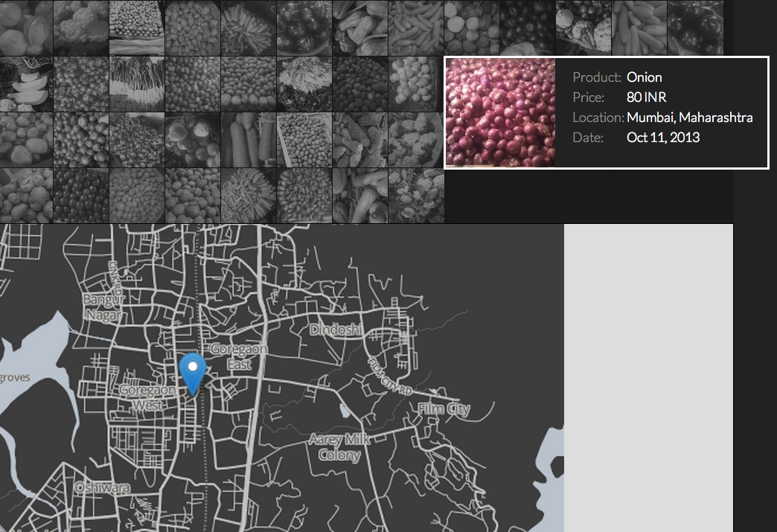Viewport: 777px width, 532px height.
Task: Choose the pyramid-stacked produce stall thumbnail
Action: 137,28
